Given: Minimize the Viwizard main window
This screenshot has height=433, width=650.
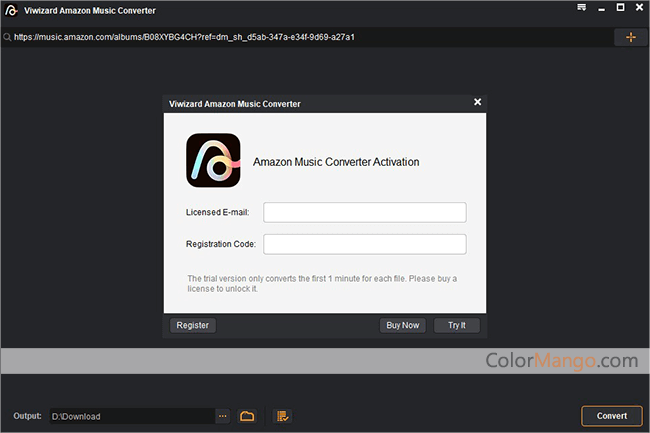Looking at the screenshot, I should click(x=601, y=7).
